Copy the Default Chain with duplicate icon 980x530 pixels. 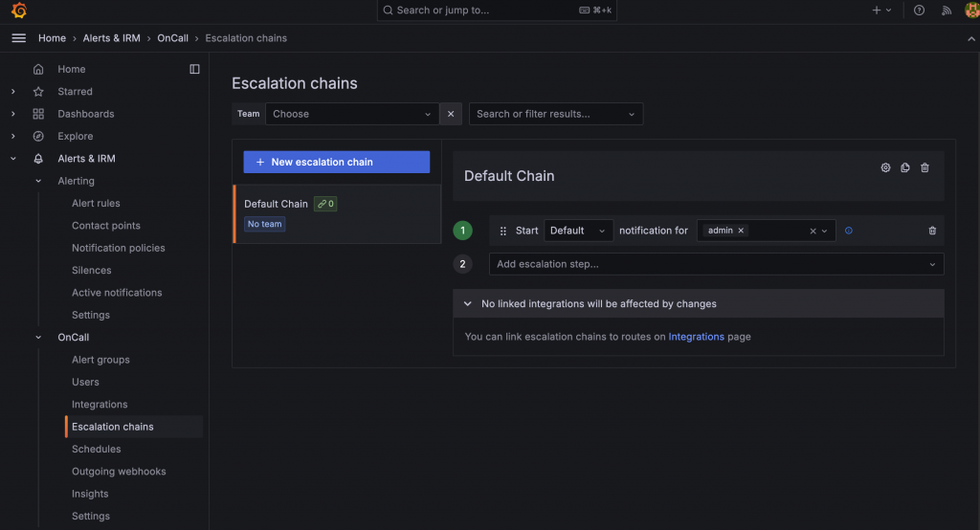click(x=905, y=167)
